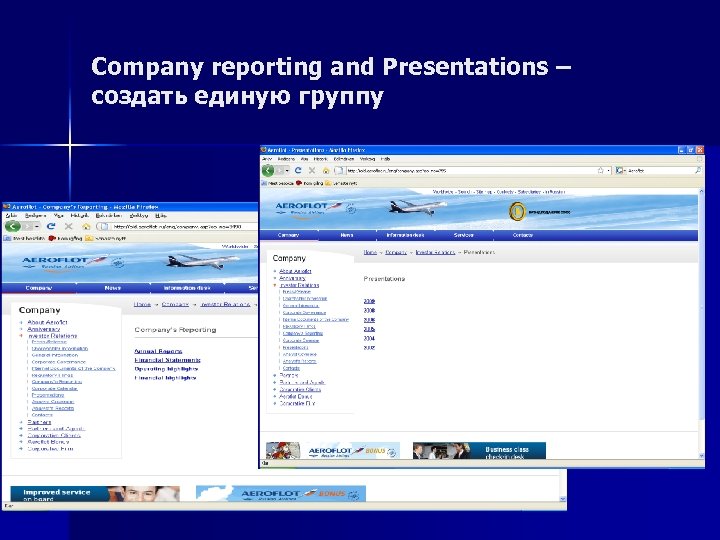The width and height of the screenshot is (720, 540).
Task: Click the gold coin emblem in Presentations header
Action: click(x=517, y=212)
